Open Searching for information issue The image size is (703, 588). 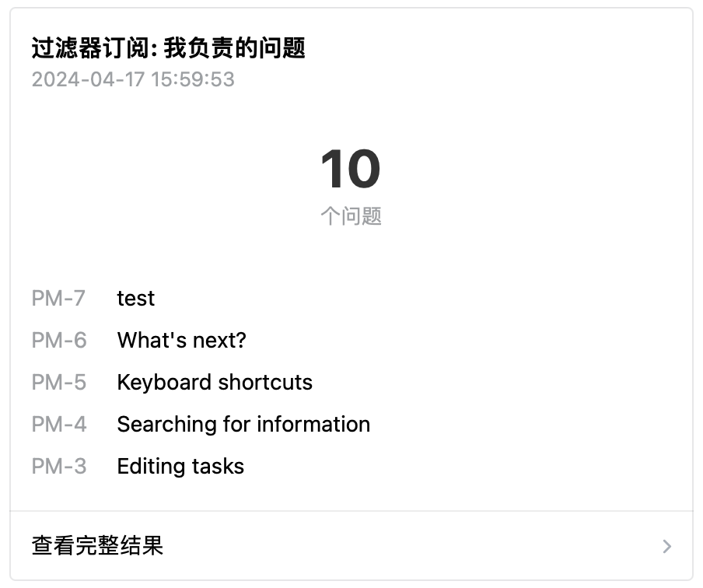click(x=243, y=425)
